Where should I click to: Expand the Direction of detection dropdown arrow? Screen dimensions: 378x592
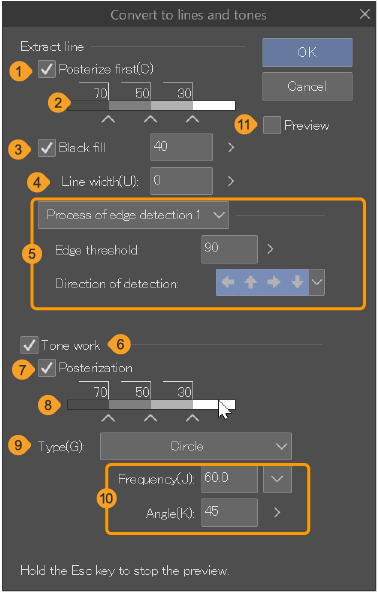click(x=317, y=282)
